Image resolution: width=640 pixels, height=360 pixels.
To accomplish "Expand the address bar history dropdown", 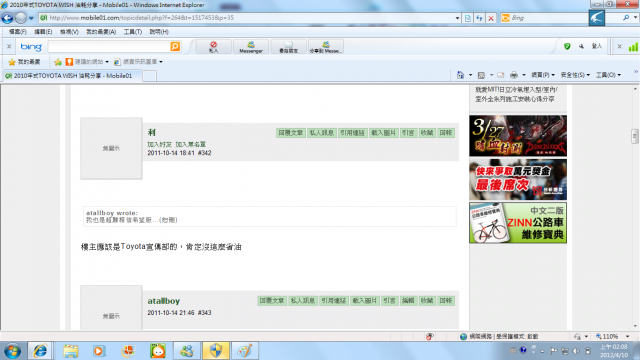I will pyautogui.click(x=457, y=18).
